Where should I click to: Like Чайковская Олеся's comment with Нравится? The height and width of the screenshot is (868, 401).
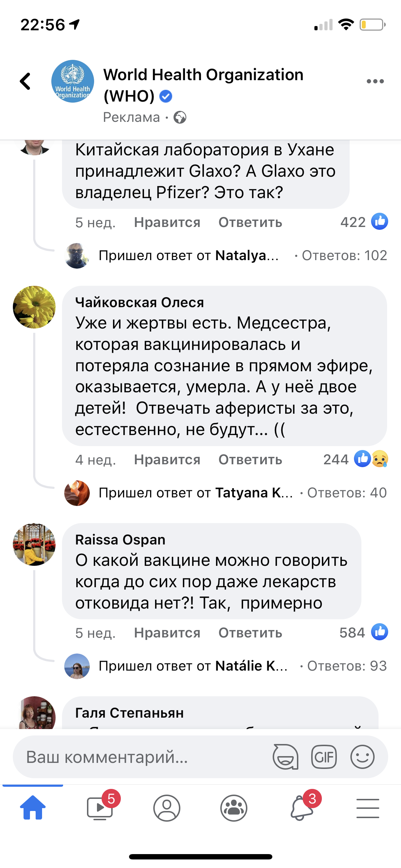tap(167, 460)
